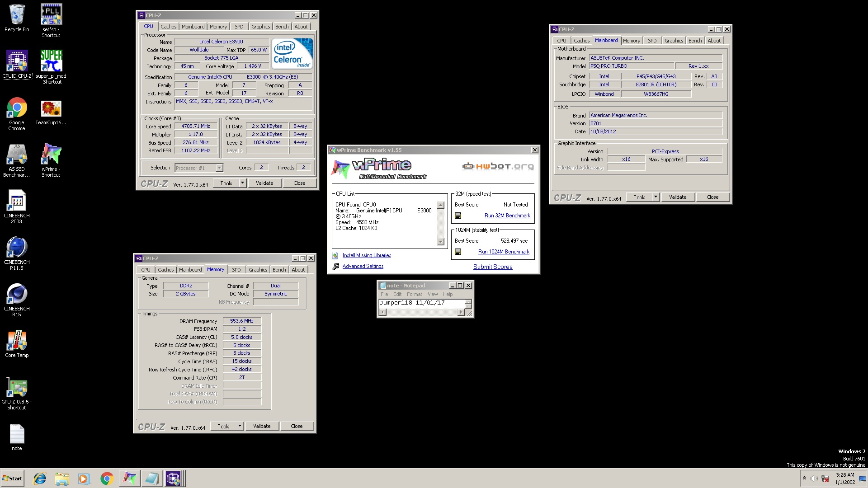Select the note file on desktop
Viewport: 868px width, 488px height.
pyautogui.click(x=17, y=437)
